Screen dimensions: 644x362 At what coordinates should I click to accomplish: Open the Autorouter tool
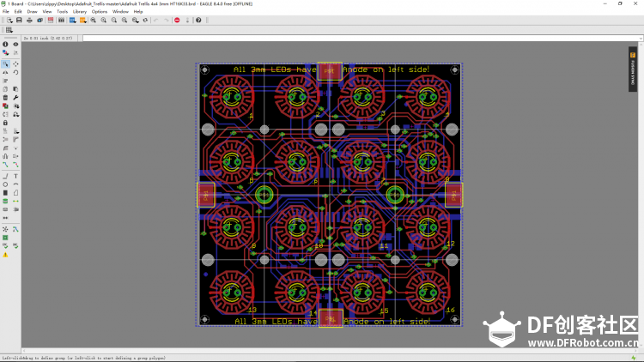[15, 229]
